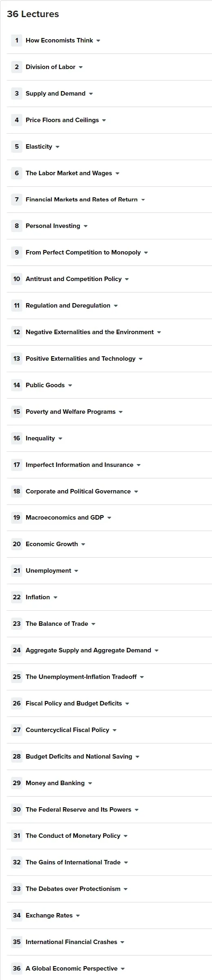Expand A Global Economic Perspective arrow
Viewport: 212px width, 980px height.
[123, 969]
